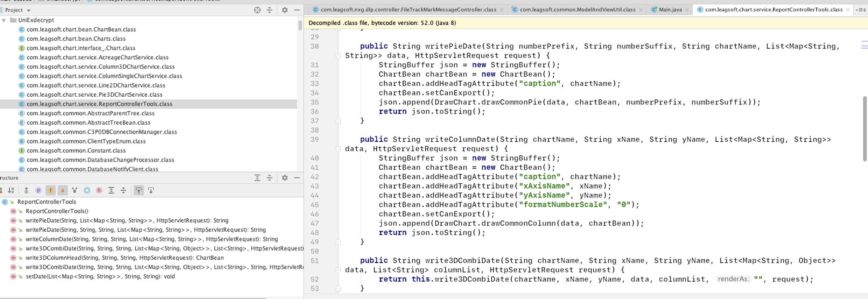Click Autoscroll from Source icon
This screenshot has height=299, width=868.
[x=151, y=190]
